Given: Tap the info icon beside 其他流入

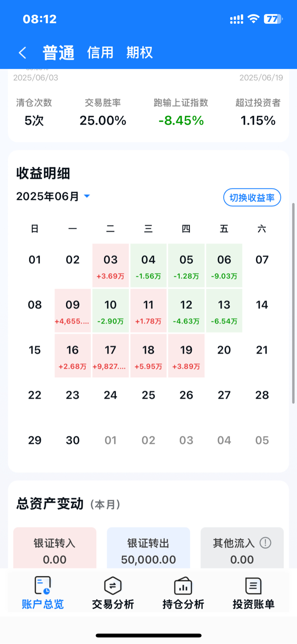Looking at the screenshot, I should pyautogui.click(x=265, y=543).
